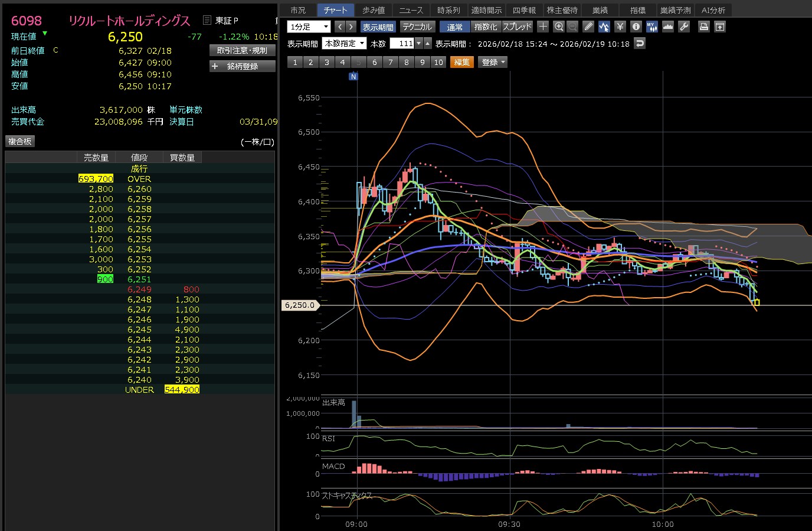Toggle the スプレッド chart mode
The image size is (812, 531).
pos(518,27)
